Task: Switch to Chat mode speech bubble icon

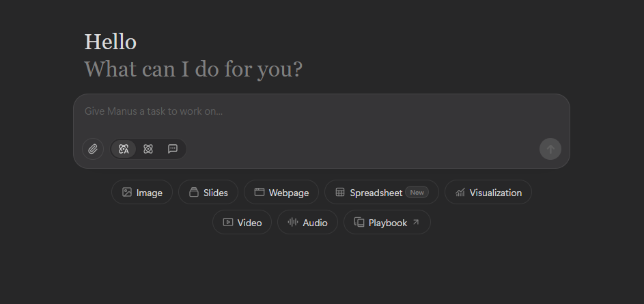Action: click(x=173, y=149)
